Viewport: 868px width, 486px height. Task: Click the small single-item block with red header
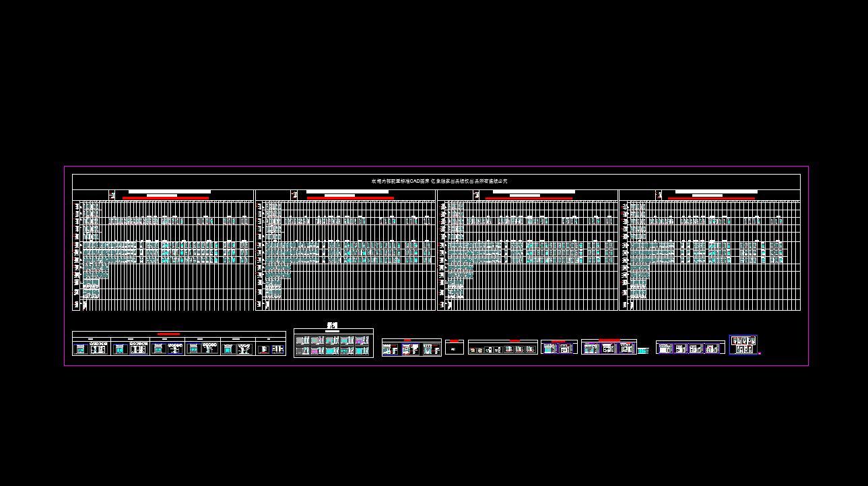coord(455,348)
